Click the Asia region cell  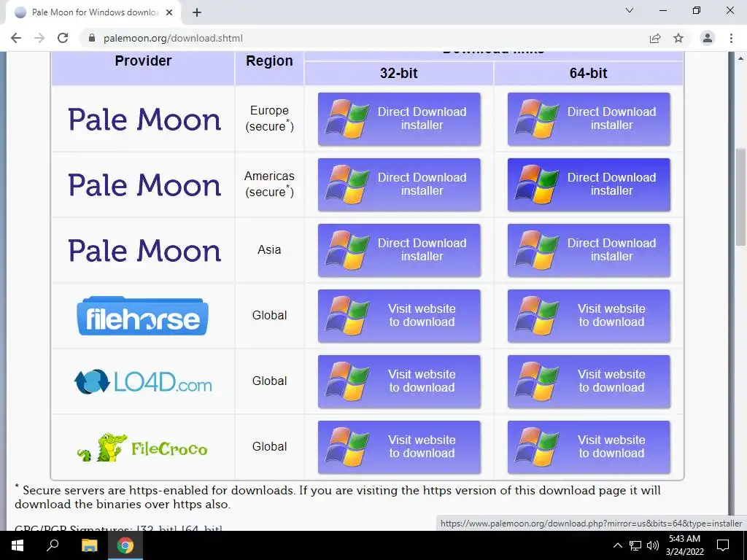(269, 250)
